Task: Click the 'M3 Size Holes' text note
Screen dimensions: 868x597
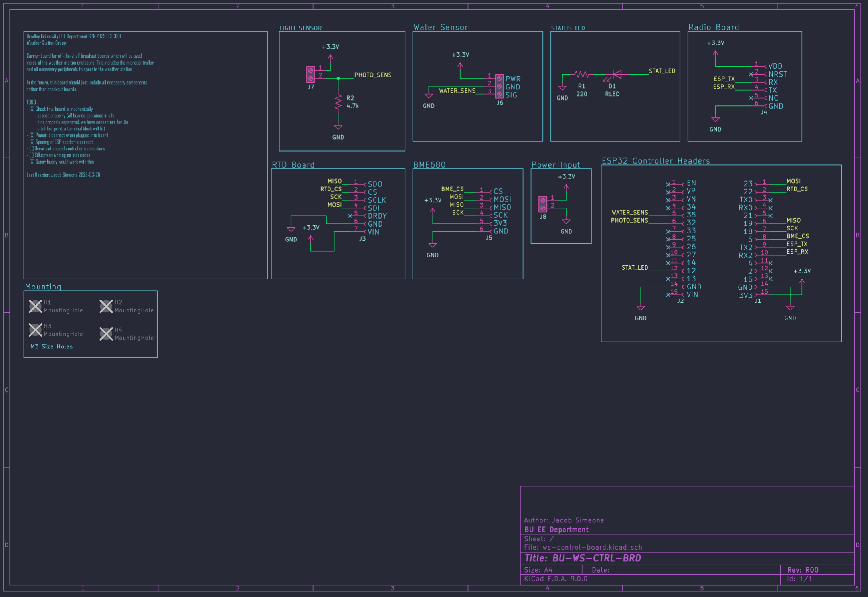Action: (x=51, y=347)
